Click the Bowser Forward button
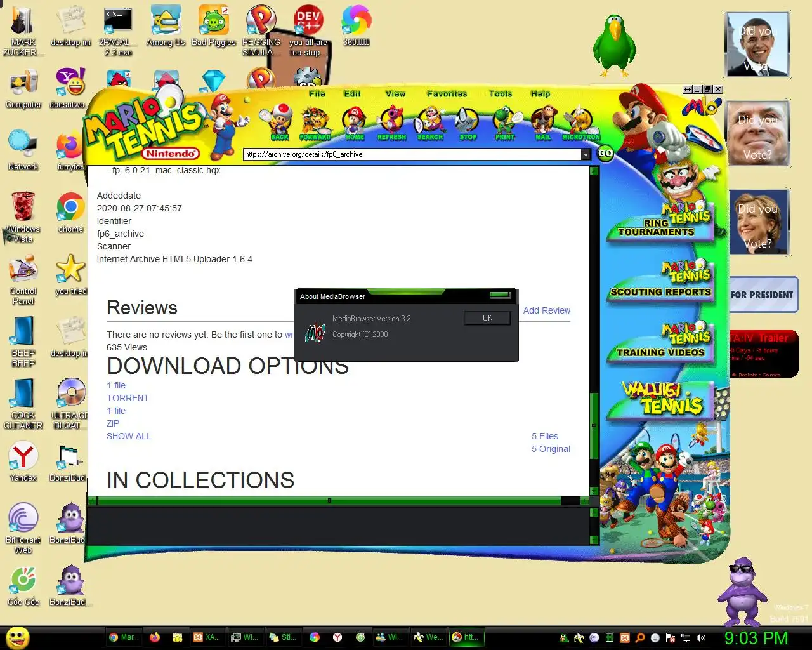Image resolution: width=812 pixels, height=650 pixels. (315, 123)
